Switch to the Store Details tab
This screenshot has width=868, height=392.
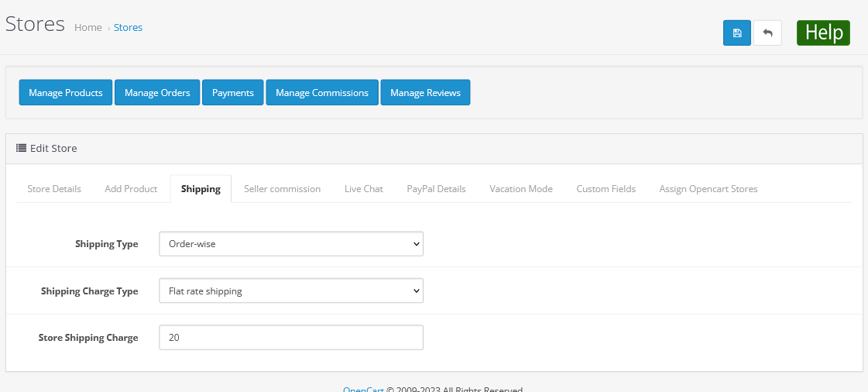54,189
